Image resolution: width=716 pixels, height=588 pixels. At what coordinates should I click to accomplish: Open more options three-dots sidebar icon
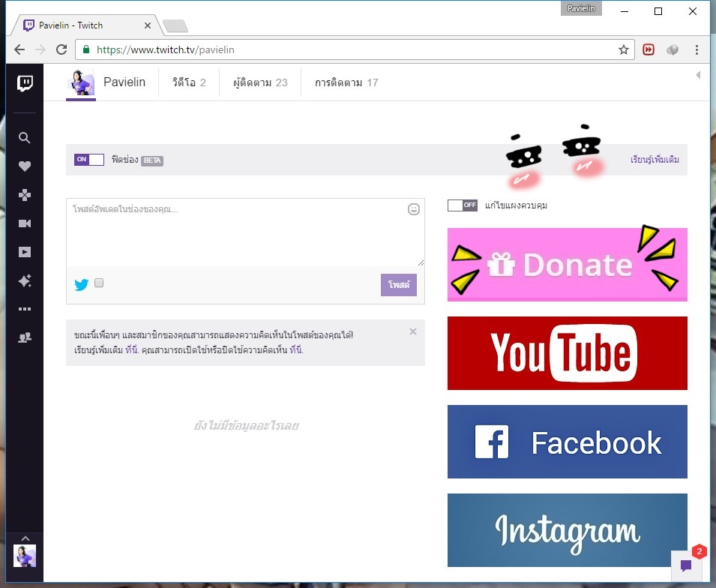pos(25,309)
